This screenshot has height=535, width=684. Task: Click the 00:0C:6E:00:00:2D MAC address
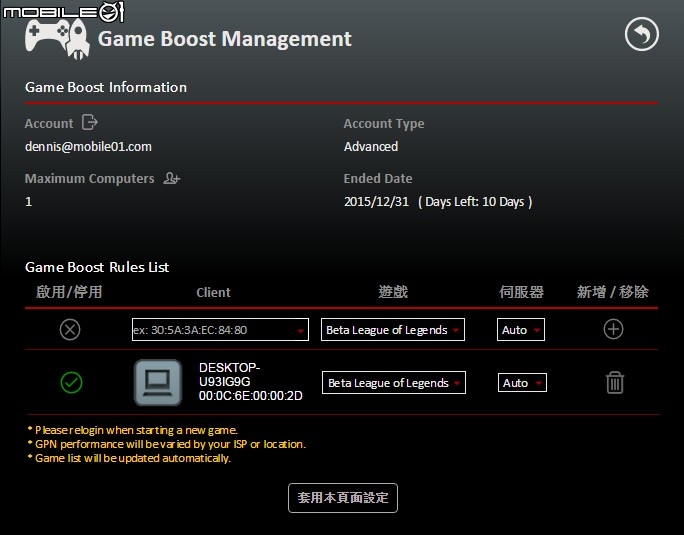[250, 396]
